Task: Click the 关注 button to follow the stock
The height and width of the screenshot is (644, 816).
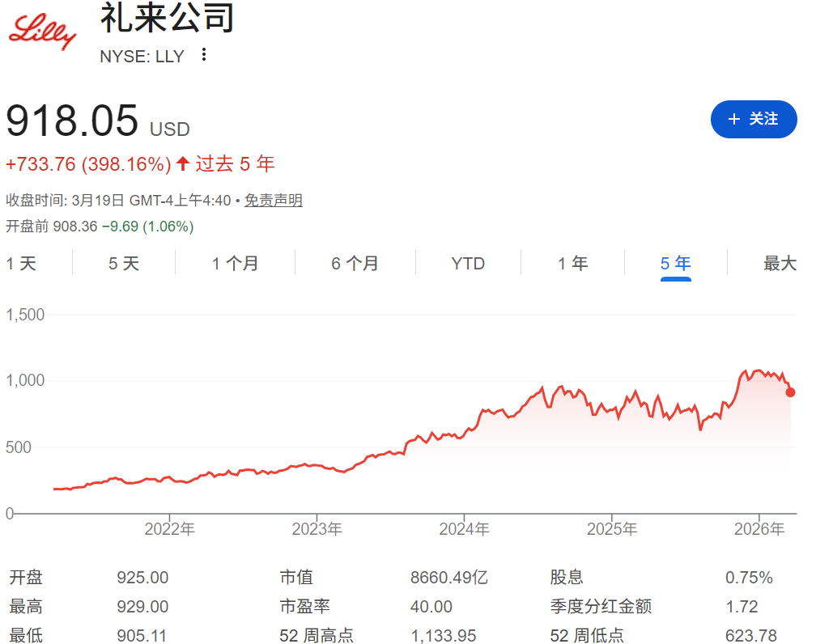Action: tap(754, 119)
